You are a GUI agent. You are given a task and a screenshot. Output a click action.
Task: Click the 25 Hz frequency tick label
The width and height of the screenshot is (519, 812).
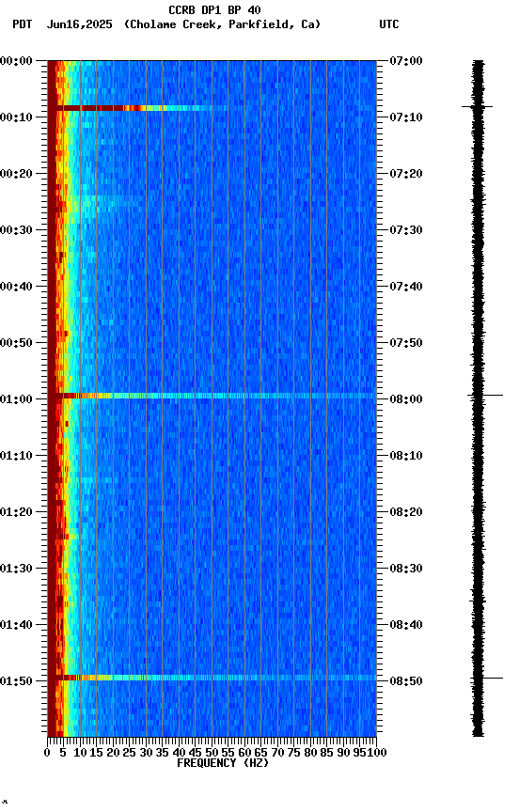129,753
